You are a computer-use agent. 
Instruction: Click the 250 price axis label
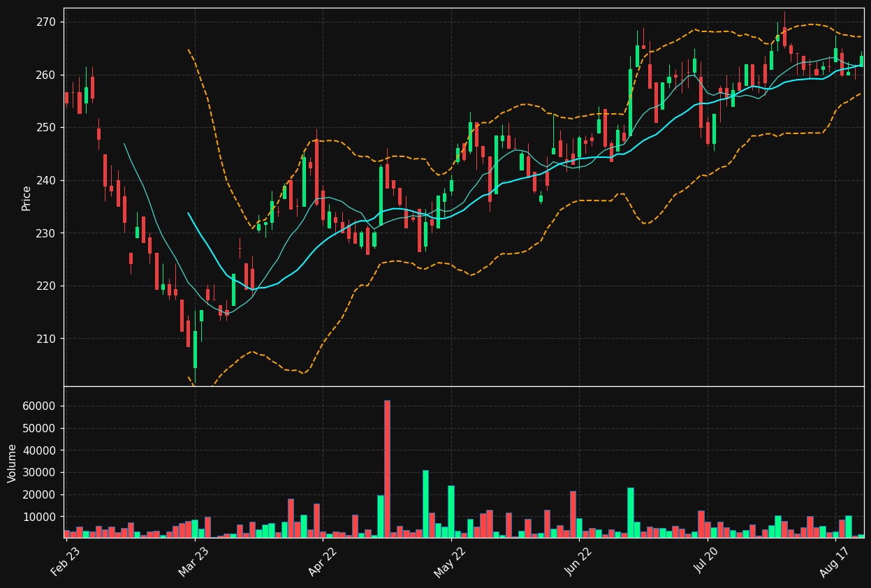[x=47, y=128]
